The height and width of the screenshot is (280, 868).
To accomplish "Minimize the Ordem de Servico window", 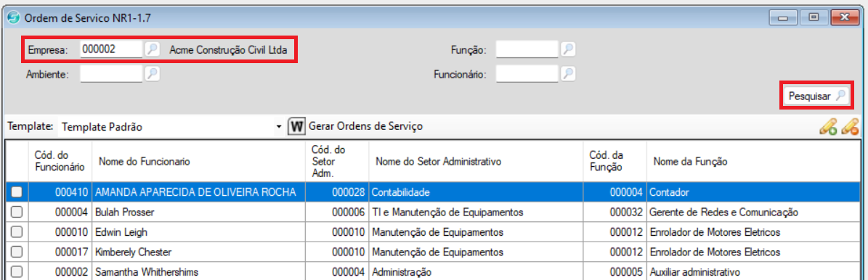I will 783,17.
